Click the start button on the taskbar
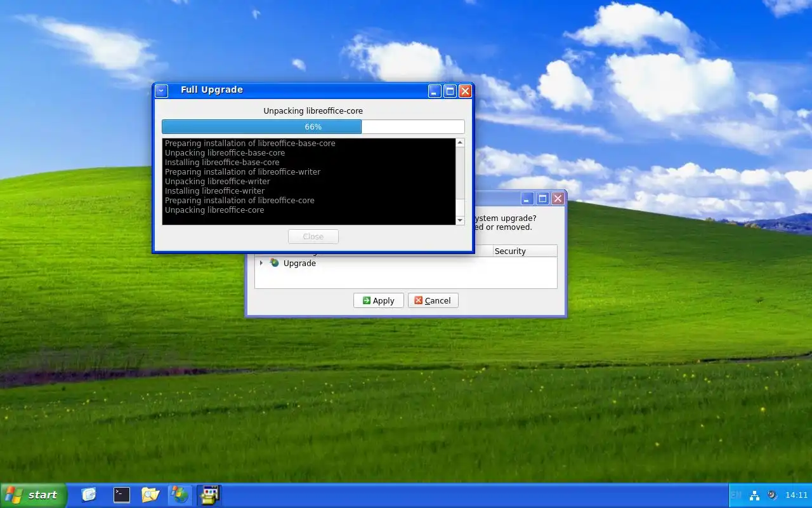This screenshot has height=508, width=812. point(33,495)
